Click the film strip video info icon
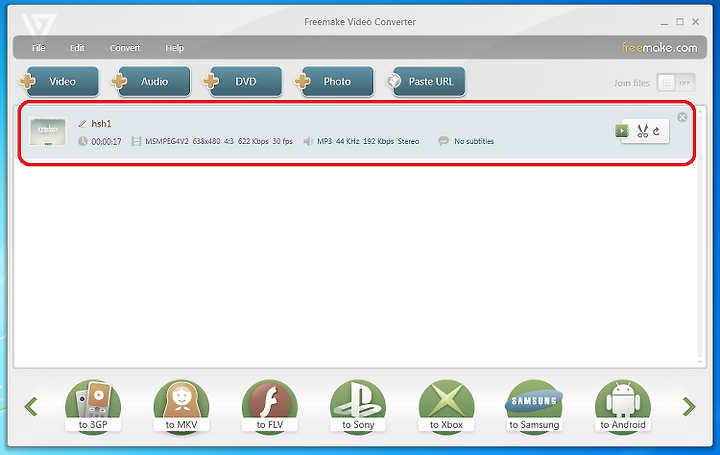Image resolution: width=720 pixels, height=455 pixels. 136,141
